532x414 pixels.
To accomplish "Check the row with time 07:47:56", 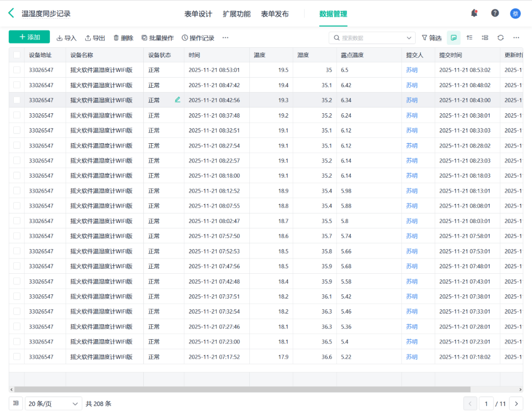I will tap(17, 266).
